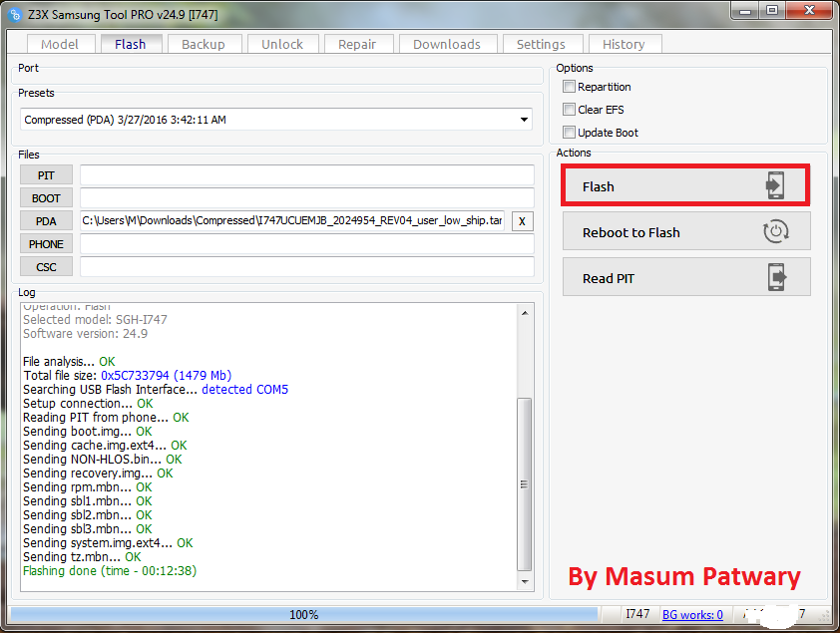
Task: Open the BG works: 0 link
Action: 692,615
